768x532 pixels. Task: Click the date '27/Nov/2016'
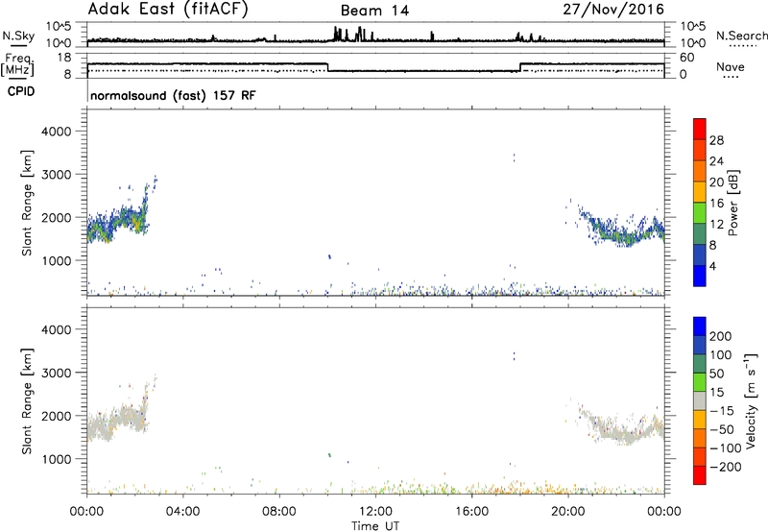coord(613,9)
